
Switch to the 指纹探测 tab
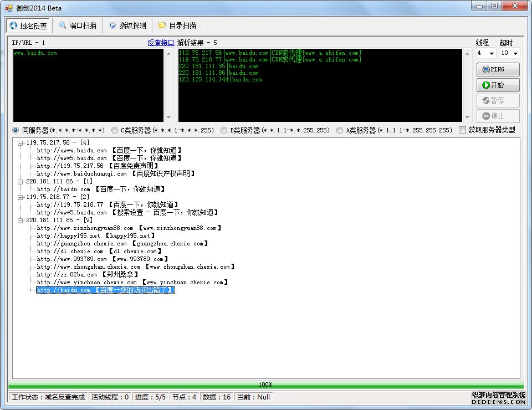(x=127, y=25)
